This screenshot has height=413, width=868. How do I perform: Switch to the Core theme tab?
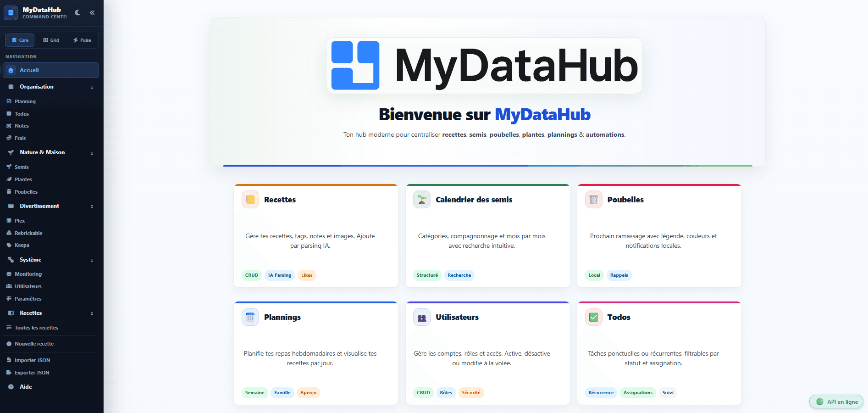pos(20,40)
